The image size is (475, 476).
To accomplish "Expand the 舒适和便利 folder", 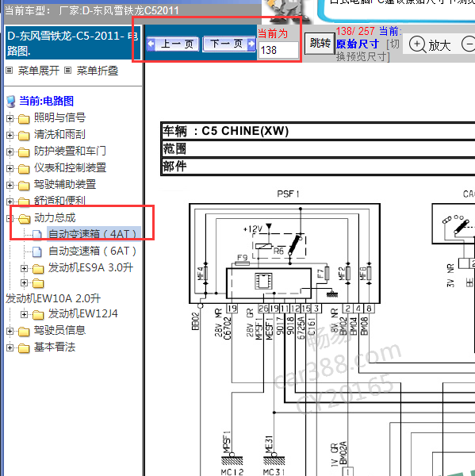I will (x=10, y=202).
